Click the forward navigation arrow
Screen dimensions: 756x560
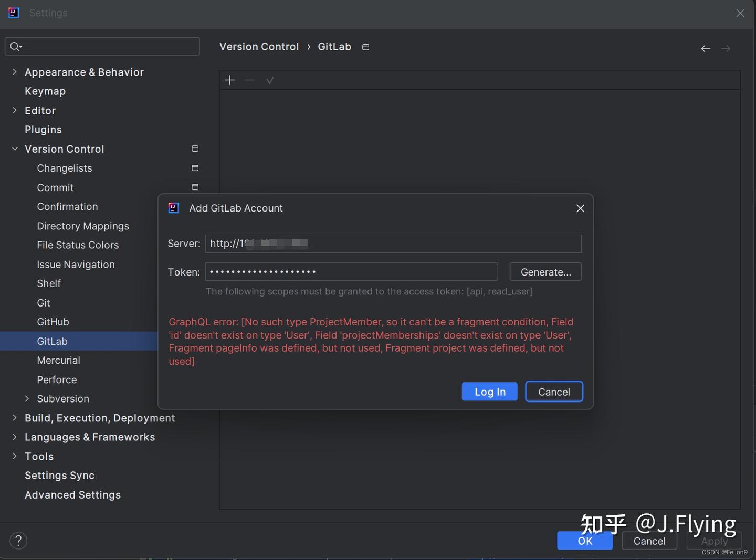click(726, 48)
